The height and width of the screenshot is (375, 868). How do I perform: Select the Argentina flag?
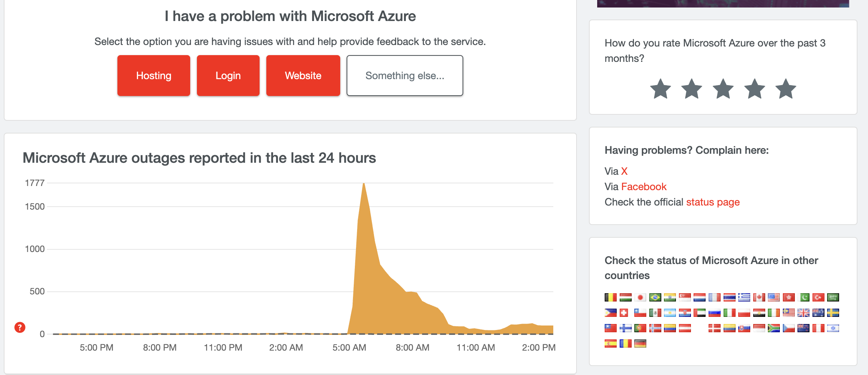point(670,313)
